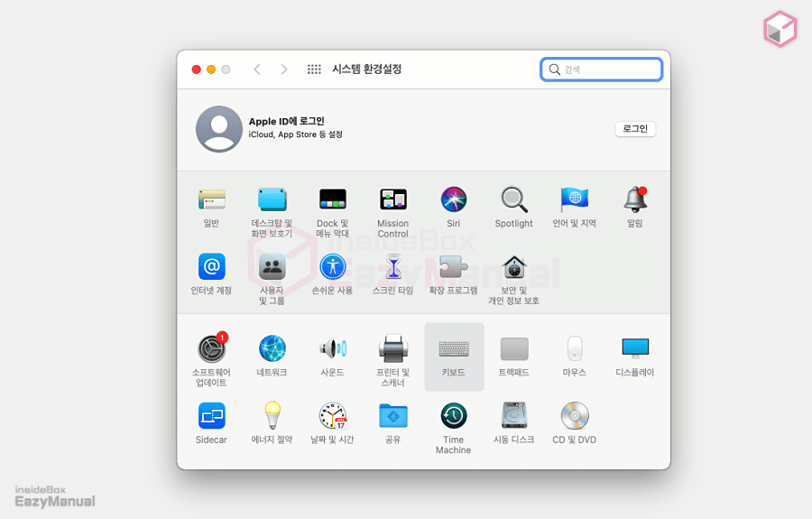Open 에너지 절약 light bulb icon
The width and height of the screenshot is (812, 519).
[272, 415]
